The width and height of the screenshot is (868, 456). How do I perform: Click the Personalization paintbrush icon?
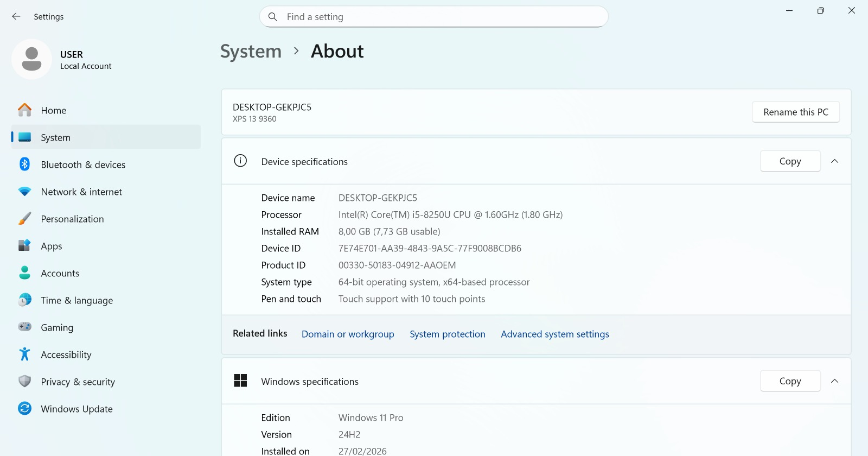coord(24,219)
